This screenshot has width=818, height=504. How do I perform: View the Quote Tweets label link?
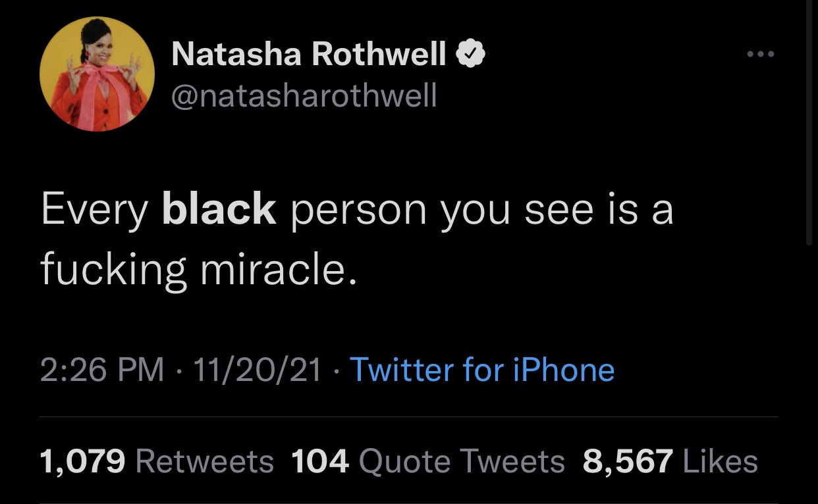coord(462,461)
